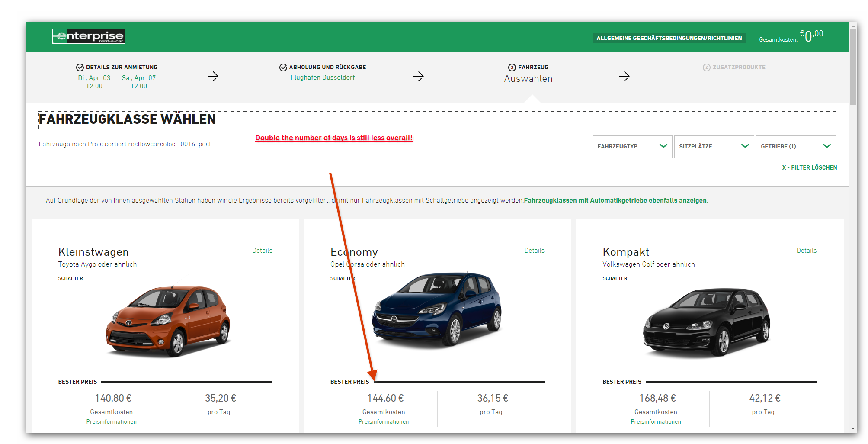Open Details for Economy
This screenshot has width=868, height=444.
point(534,251)
